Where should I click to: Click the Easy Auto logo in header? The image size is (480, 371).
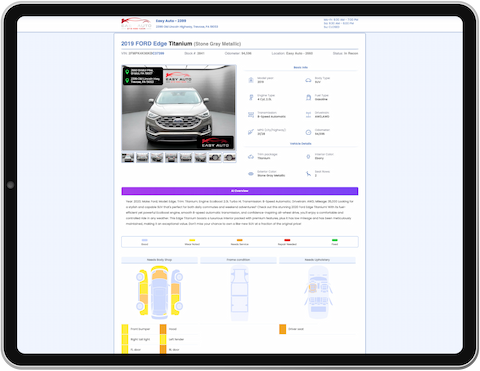point(136,23)
